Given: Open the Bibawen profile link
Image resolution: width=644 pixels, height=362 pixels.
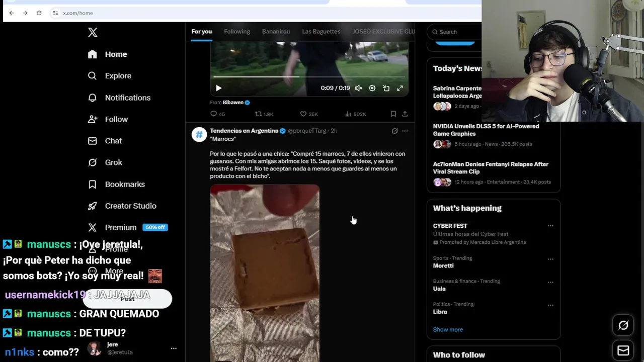Looking at the screenshot, I should (x=233, y=103).
